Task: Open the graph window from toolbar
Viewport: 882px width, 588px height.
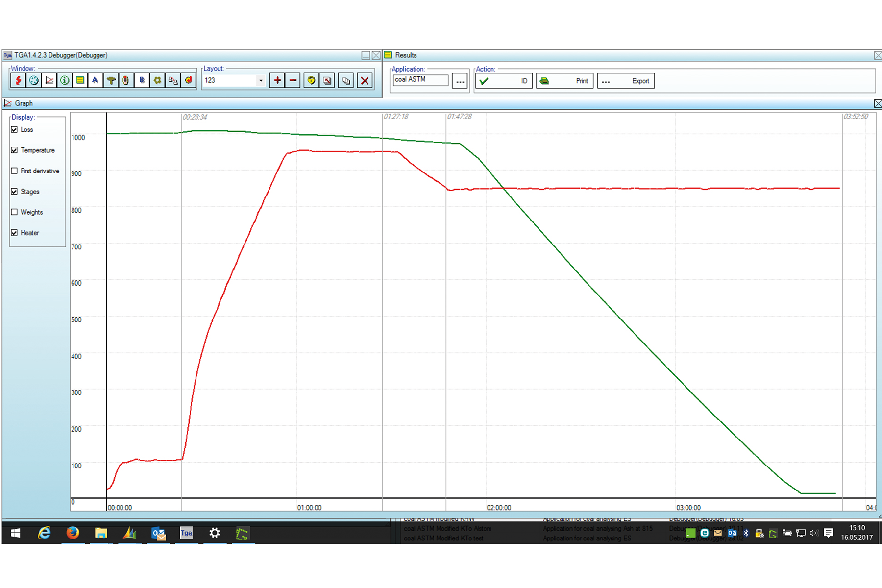Action: (x=49, y=80)
